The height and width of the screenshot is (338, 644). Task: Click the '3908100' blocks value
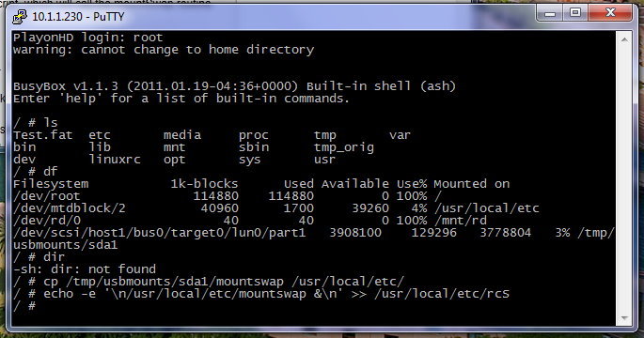[x=355, y=233]
